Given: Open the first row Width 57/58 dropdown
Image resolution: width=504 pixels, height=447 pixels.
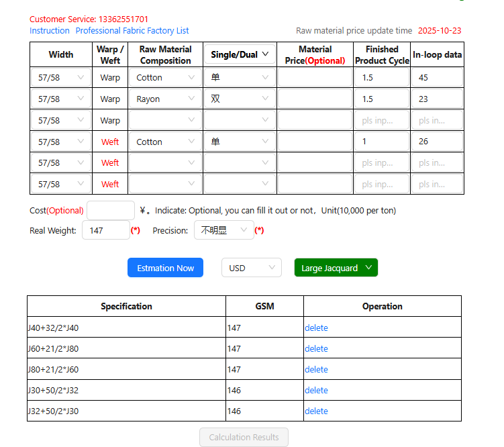Looking at the screenshot, I should 61,77.
